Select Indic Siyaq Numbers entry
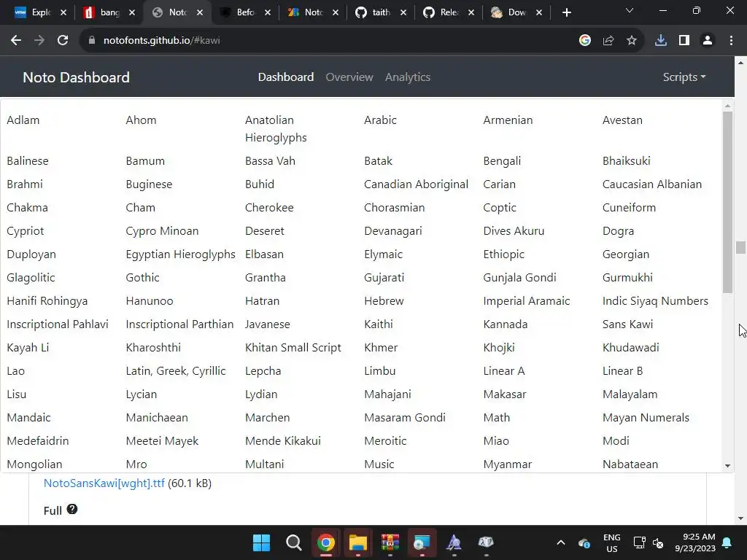This screenshot has width=747, height=560. [x=655, y=301]
